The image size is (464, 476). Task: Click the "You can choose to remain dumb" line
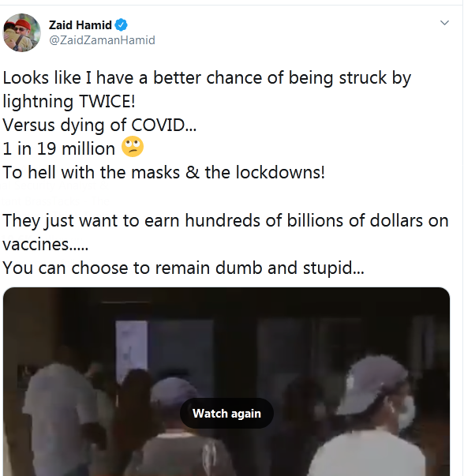(x=183, y=268)
